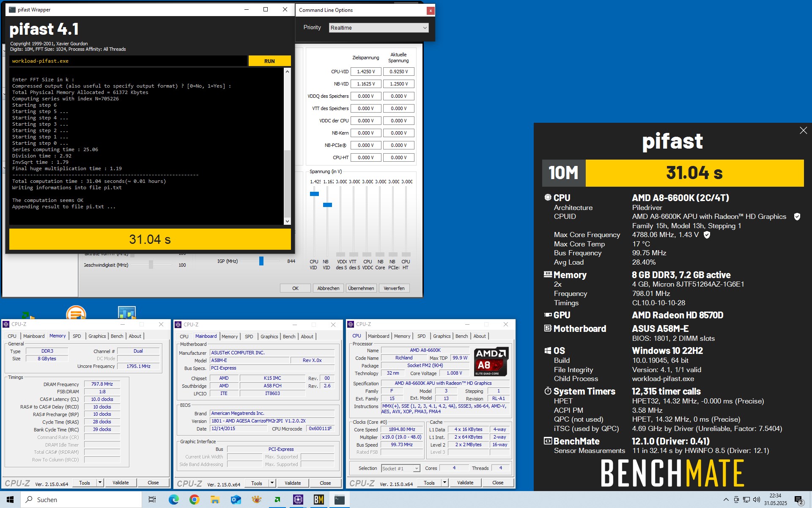
Task: Click the pifast Wrapper title bar icon
Action: (12, 9)
